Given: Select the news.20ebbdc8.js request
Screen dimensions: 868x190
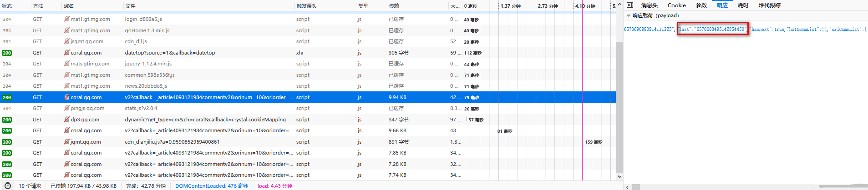Looking at the screenshot, I should [x=308, y=86].
